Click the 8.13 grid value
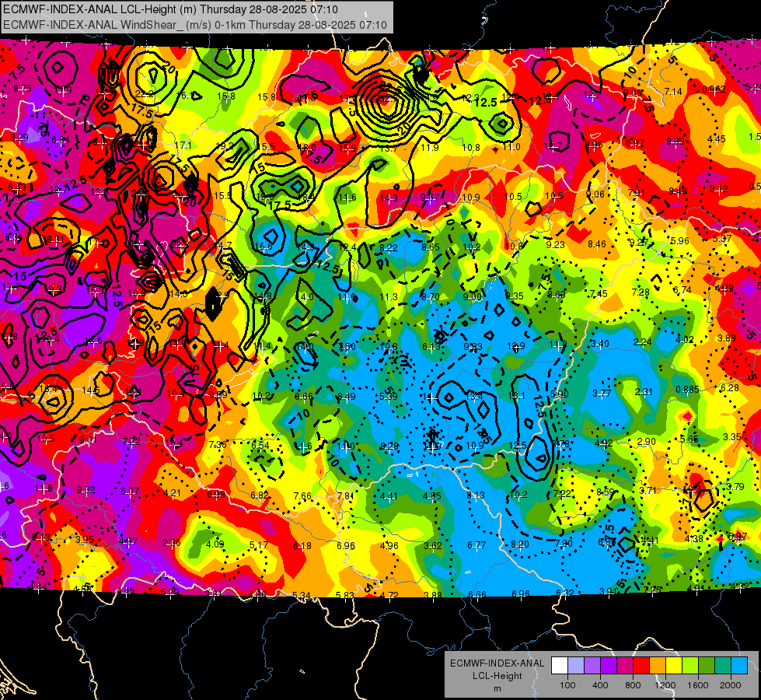The image size is (761, 700). [476, 495]
